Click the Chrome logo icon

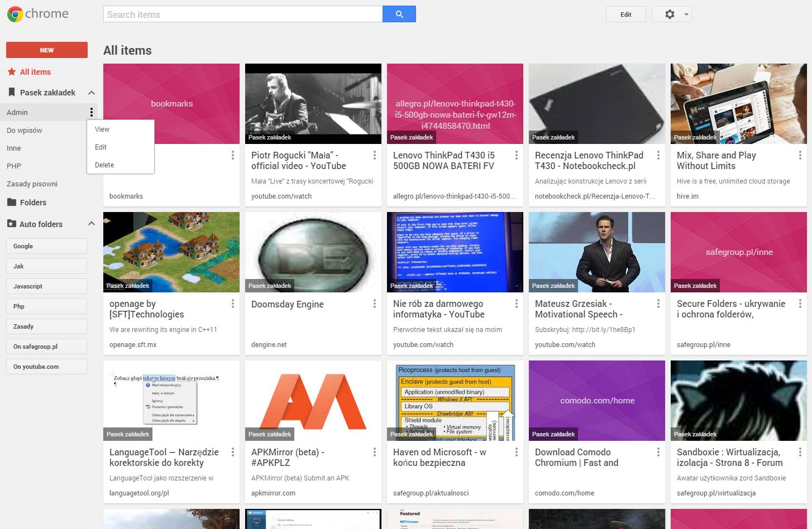[x=15, y=14]
